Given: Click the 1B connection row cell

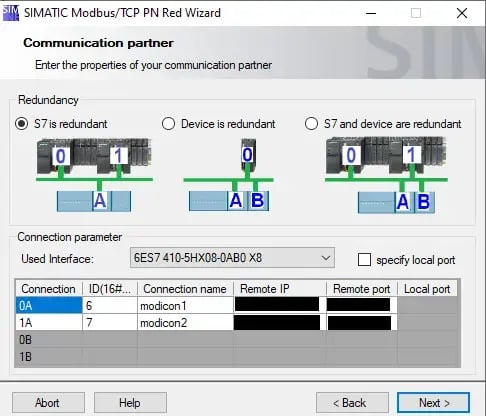Looking at the screenshot, I should [x=49, y=357].
